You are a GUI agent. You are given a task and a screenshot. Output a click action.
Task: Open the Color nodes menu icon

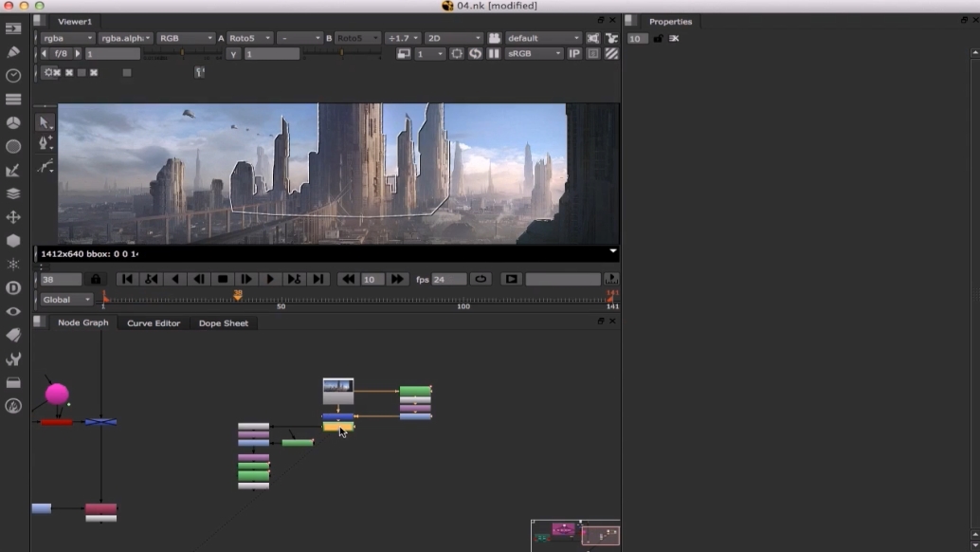(x=13, y=122)
